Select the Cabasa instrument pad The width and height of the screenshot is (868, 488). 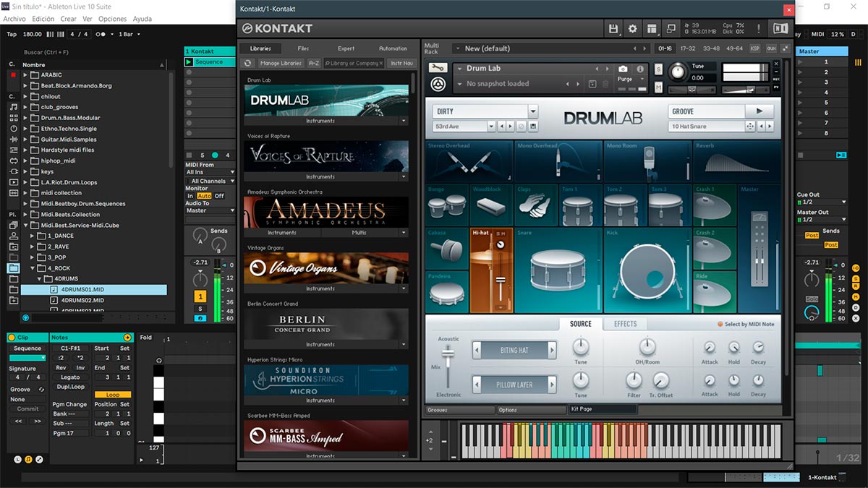pyautogui.click(x=447, y=249)
